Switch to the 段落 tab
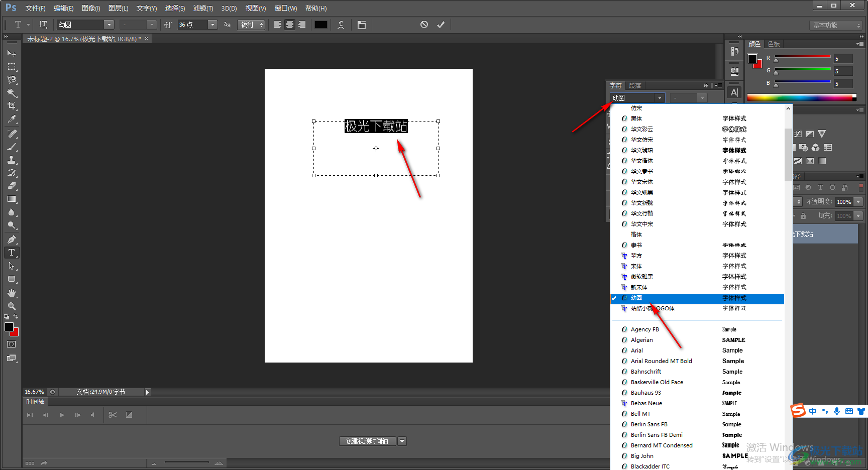The width and height of the screenshot is (868, 470). click(635, 86)
